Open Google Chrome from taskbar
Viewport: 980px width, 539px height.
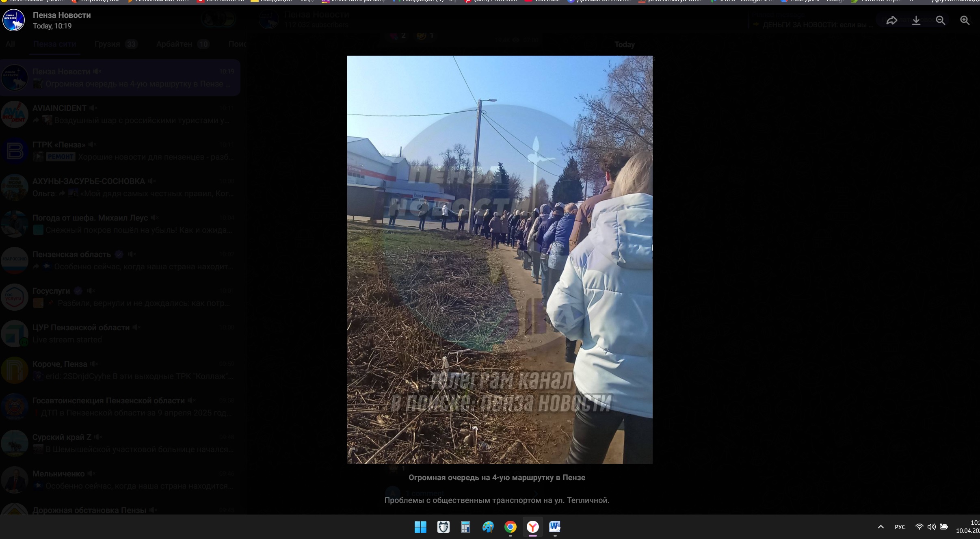tap(510, 527)
